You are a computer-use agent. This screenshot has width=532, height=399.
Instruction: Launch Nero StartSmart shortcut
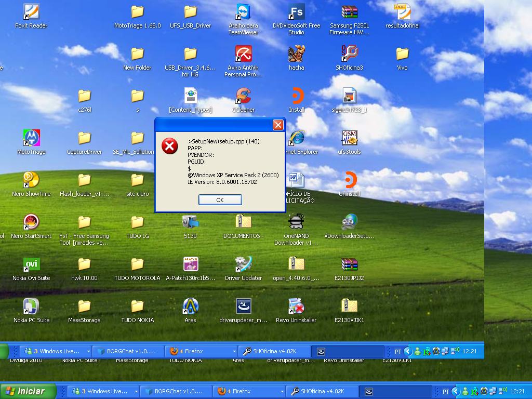click(x=31, y=222)
